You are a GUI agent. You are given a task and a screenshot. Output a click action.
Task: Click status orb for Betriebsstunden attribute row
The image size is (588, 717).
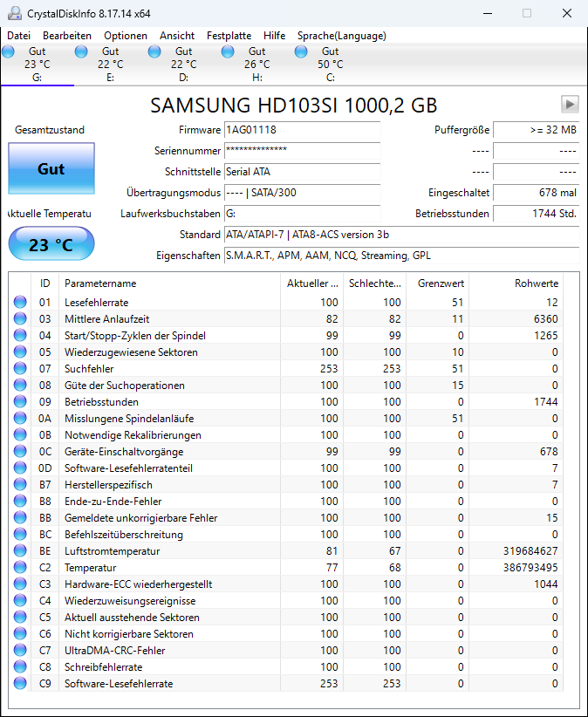click(x=20, y=401)
